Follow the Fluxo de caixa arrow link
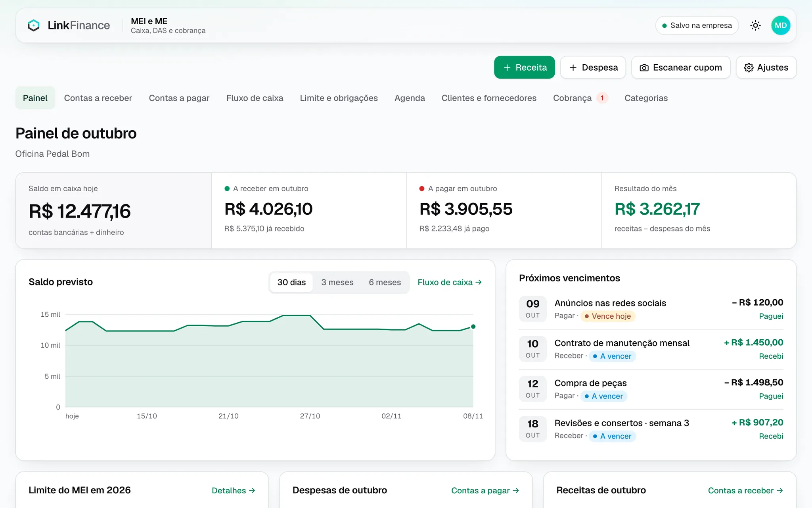 [450, 282]
